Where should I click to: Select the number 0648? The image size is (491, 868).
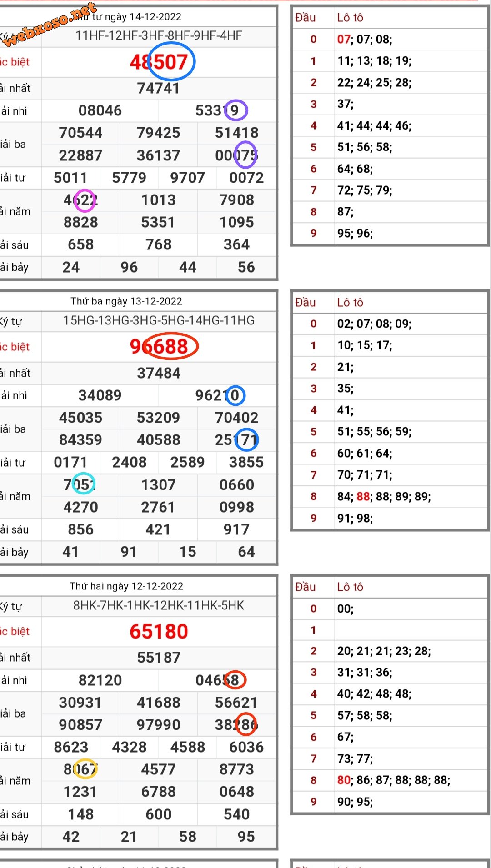click(237, 792)
